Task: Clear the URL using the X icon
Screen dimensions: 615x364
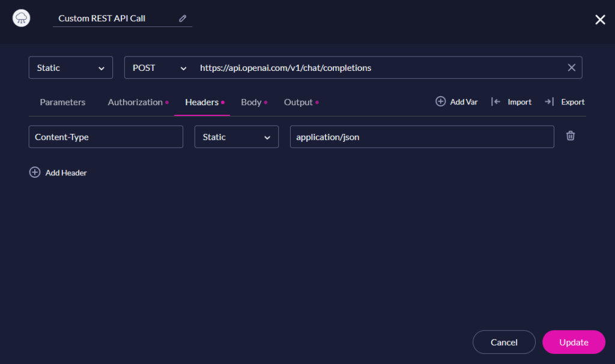Action: 571,67
